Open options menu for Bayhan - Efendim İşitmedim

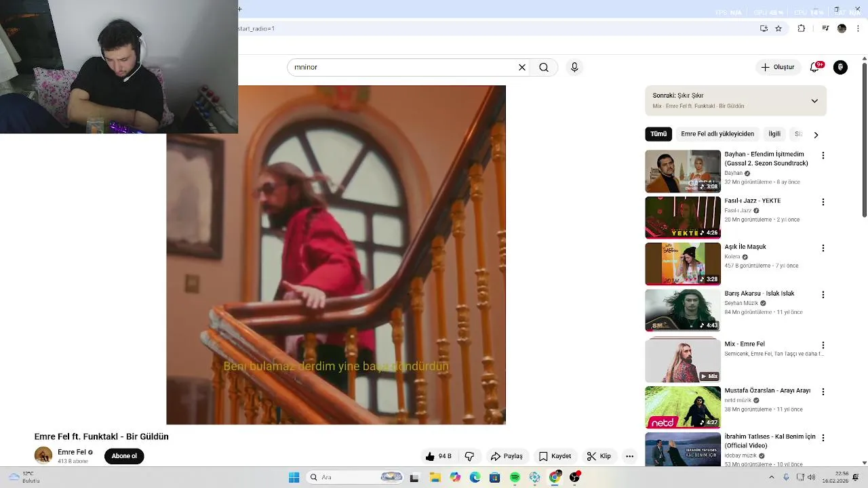point(823,155)
